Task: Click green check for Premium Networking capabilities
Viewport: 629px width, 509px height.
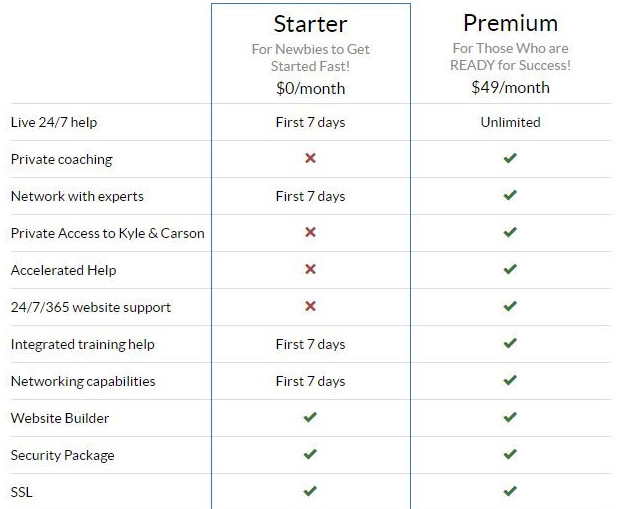Action: (x=510, y=381)
